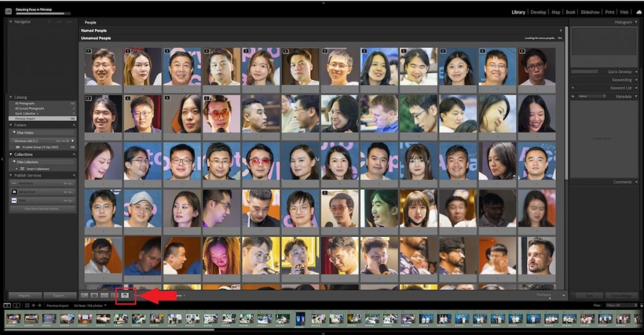Toggle the Metadata panel eye icon

pyautogui.click(x=573, y=96)
